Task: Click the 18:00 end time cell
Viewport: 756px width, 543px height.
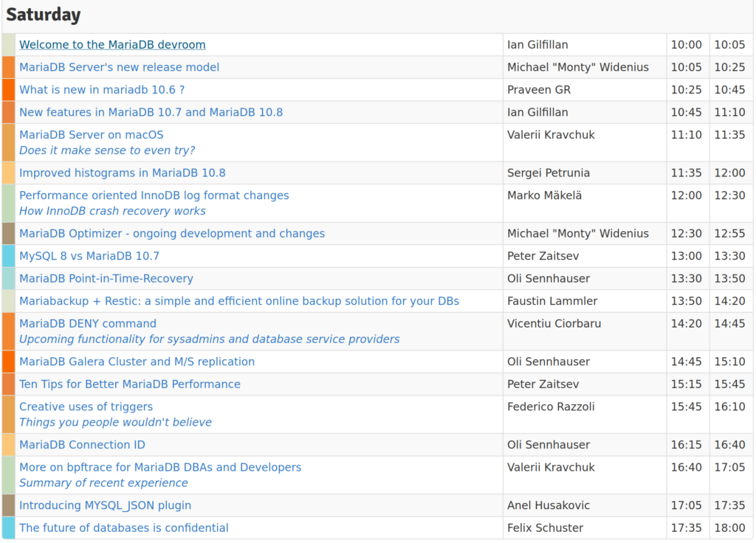Action: 729,528
